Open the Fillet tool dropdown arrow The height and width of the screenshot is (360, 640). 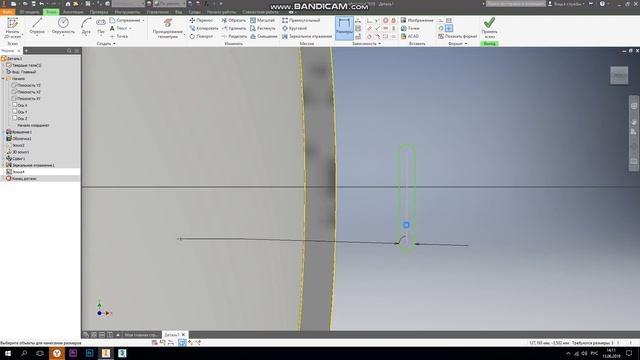[x=143, y=20]
